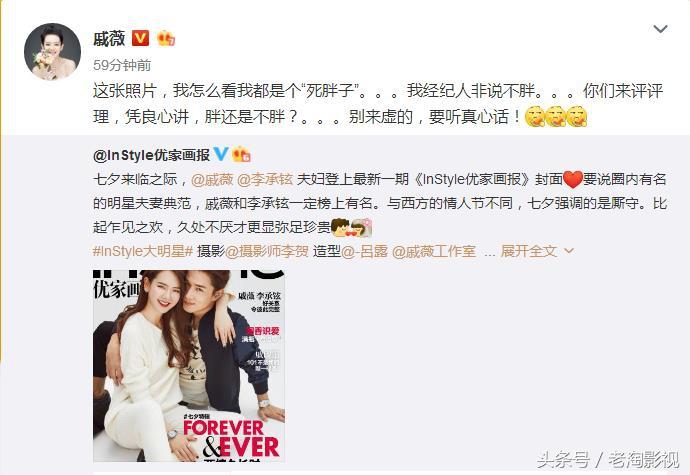Click the arrow next to 展开全文

(x=569, y=251)
